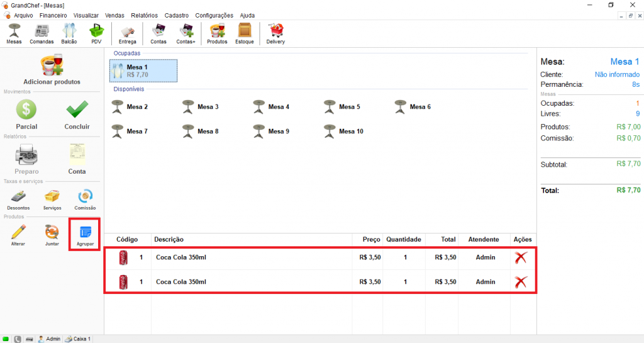This screenshot has width=644, height=343.
Task: Click the Agrupar products icon
Action: [x=85, y=234]
